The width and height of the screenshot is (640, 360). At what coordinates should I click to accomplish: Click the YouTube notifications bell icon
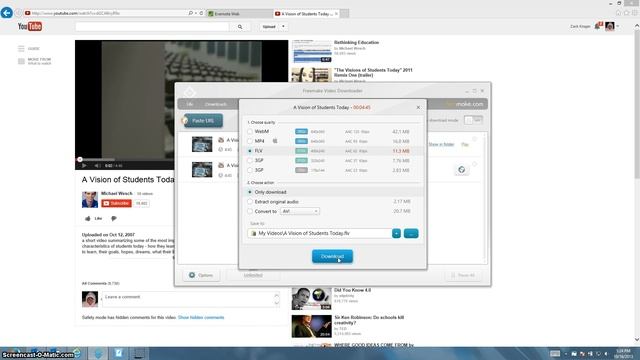[x=598, y=26]
